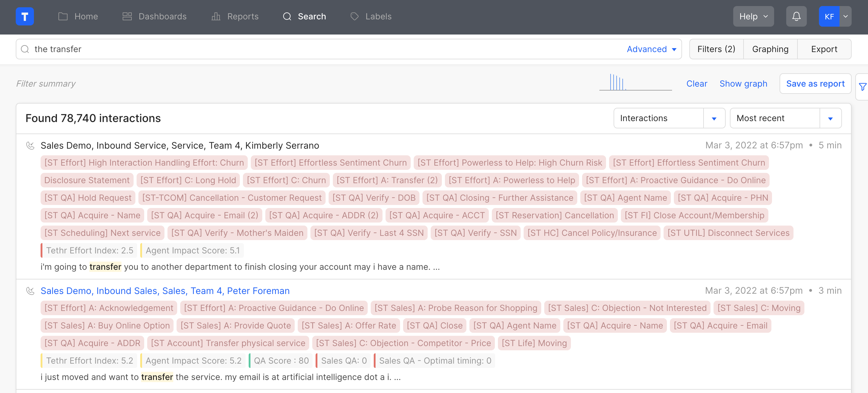Click the '[ST Life] Moving' label
The image size is (868, 393).
click(x=534, y=343)
